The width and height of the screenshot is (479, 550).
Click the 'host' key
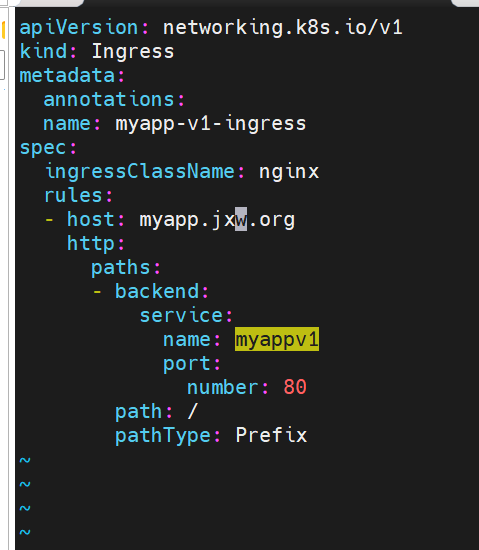click(x=91, y=219)
